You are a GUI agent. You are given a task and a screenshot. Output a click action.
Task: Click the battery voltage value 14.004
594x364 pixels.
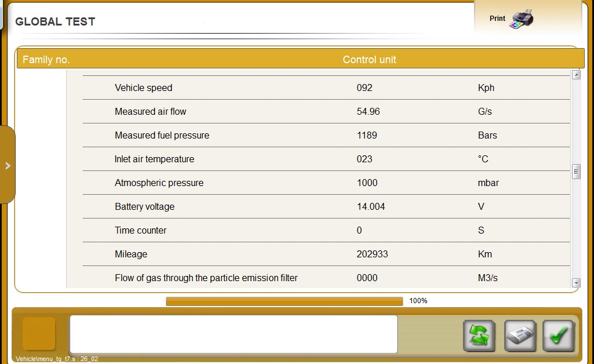[x=371, y=206]
